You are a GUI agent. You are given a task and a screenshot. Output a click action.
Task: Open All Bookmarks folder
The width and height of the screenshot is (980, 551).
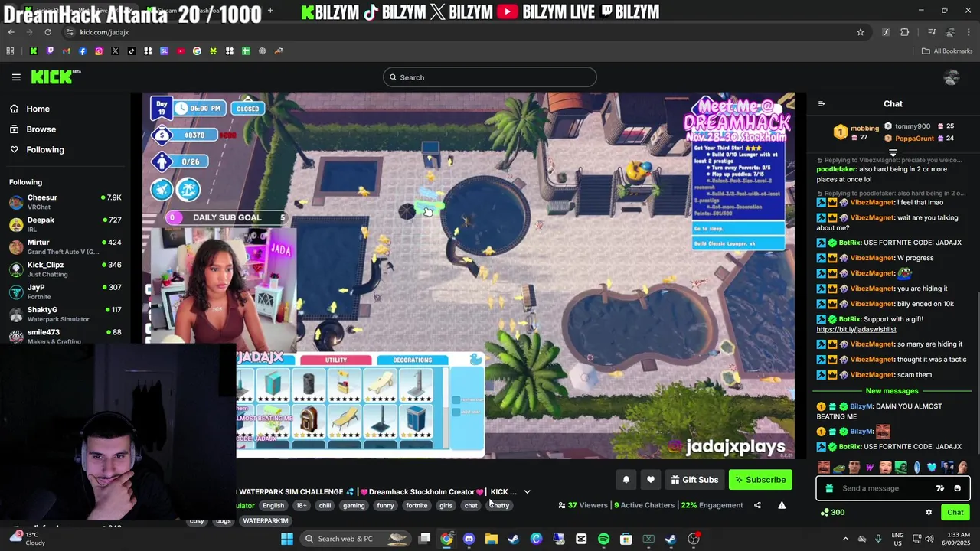(x=947, y=51)
